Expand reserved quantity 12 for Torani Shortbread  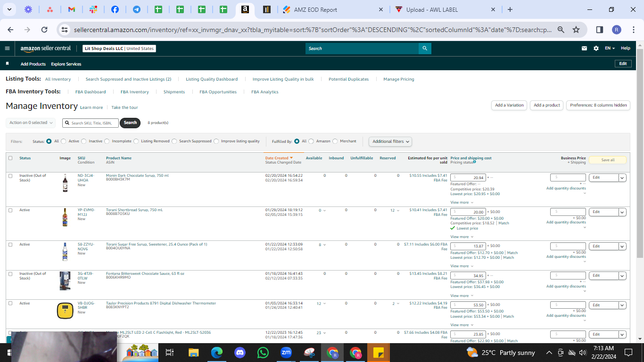pyautogui.click(x=395, y=210)
